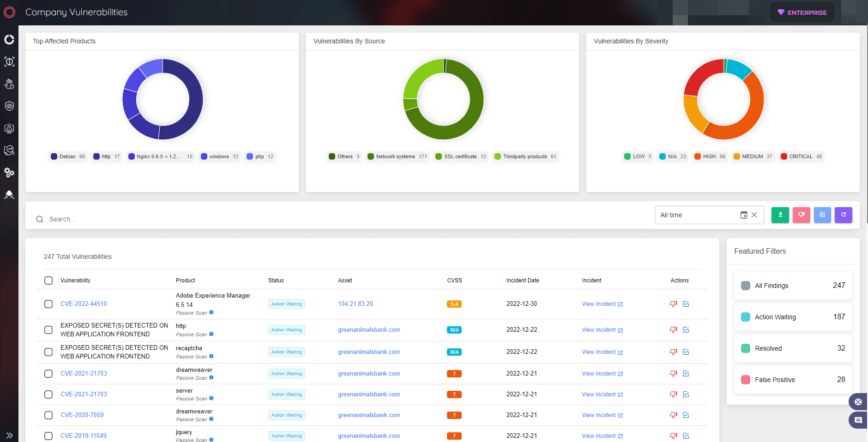Toggle CRITICAL severity legend swatch
Viewport: 868px width, 442px height.
click(784, 156)
